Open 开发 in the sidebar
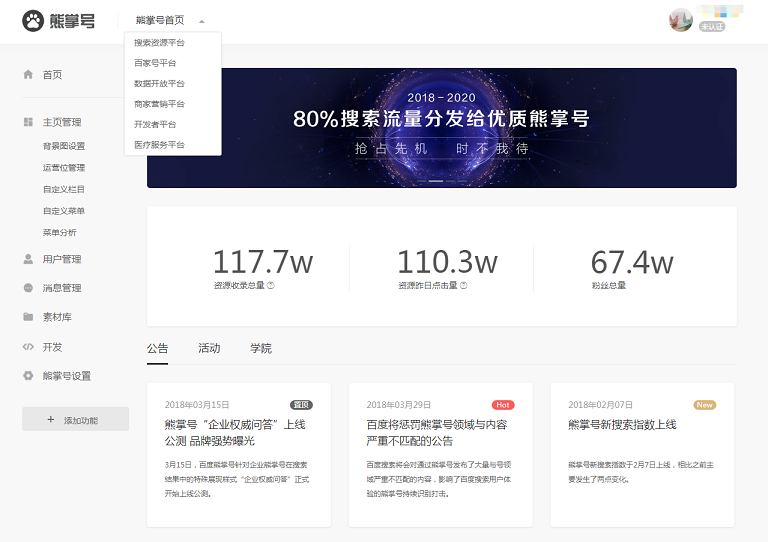 pyautogui.click(x=52, y=347)
